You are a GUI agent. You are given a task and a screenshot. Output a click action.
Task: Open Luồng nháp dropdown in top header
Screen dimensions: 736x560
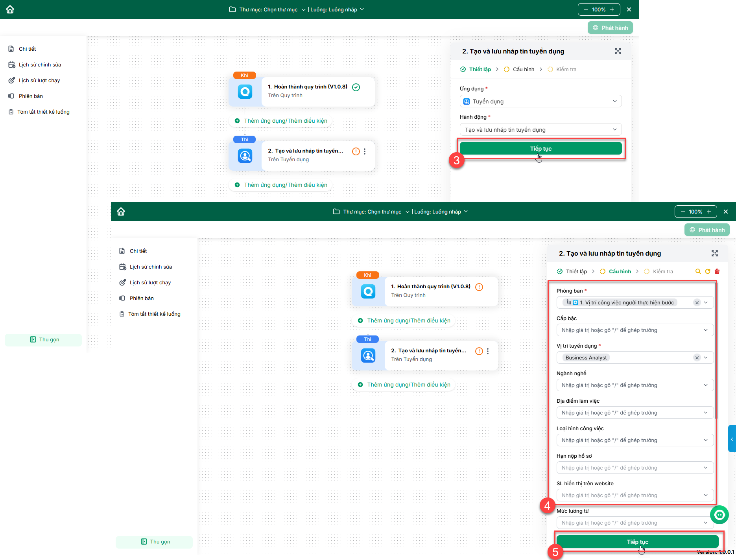tap(337, 9)
